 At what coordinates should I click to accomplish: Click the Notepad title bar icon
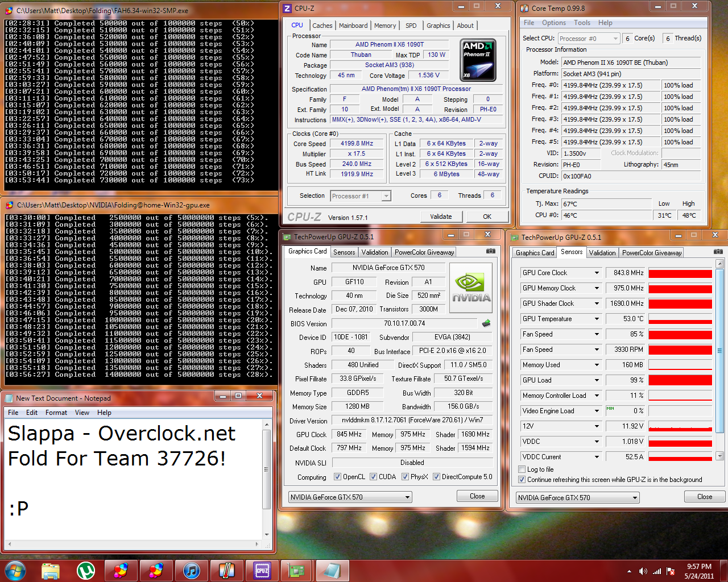tap(9, 398)
